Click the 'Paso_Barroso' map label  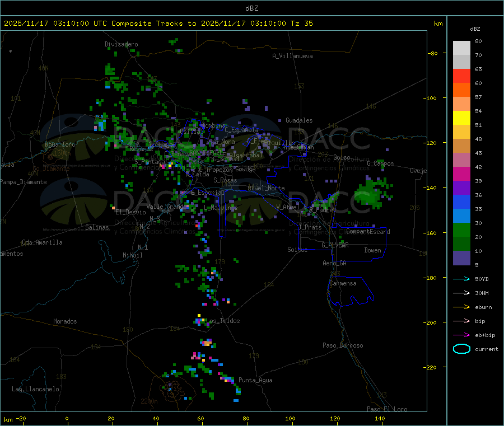click(x=343, y=345)
